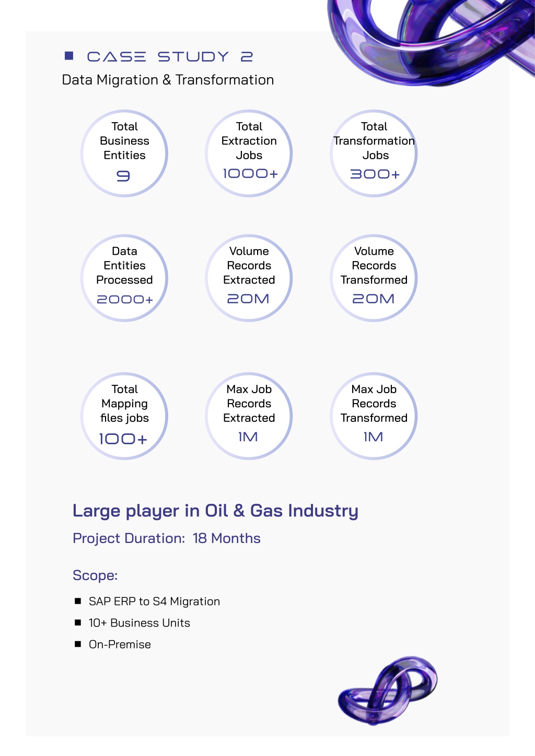The image size is (535, 756).
Task: Select the Data Entities Processed 2000+ circle
Action: coord(124,278)
